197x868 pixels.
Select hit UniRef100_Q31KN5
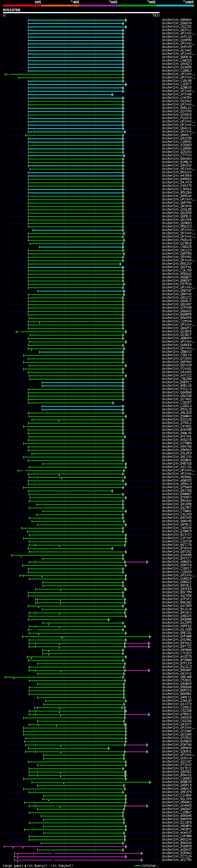[x=177, y=555]
